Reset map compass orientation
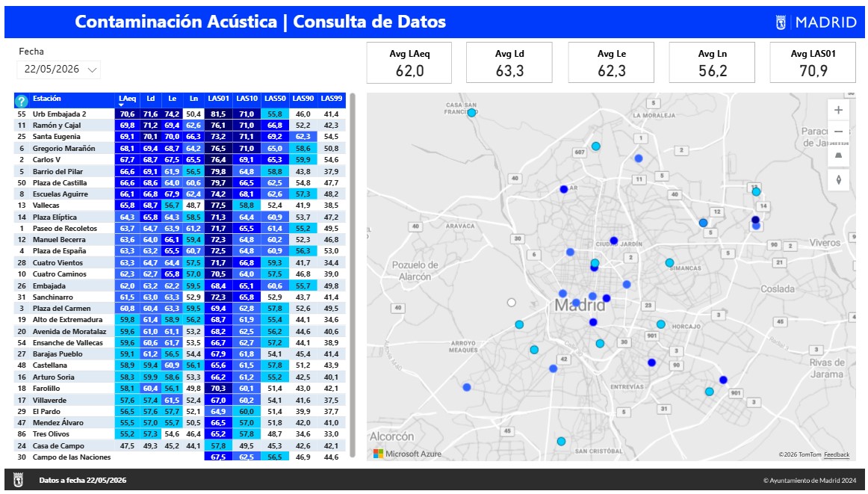Image resolution: width=868 pixels, height=494 pixels. point(838,180)
